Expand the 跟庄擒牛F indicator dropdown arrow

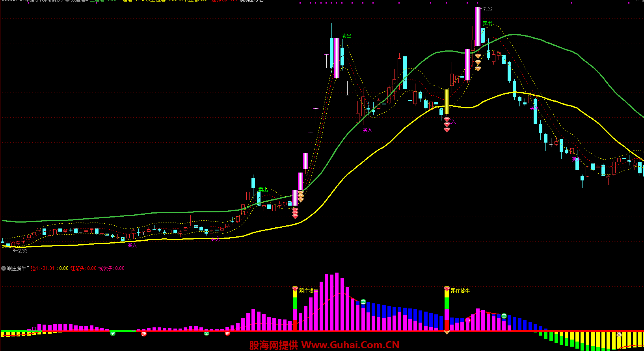4,268
